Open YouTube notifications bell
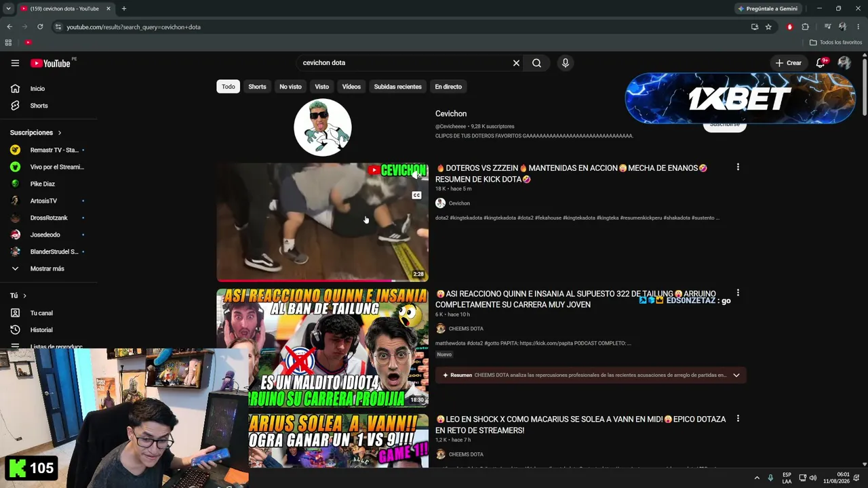868x488 pixels. [821, 63]
